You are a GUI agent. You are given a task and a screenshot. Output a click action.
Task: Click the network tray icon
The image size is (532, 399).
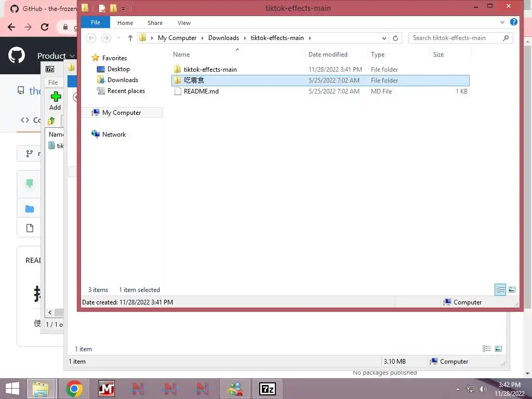[471, 389]
